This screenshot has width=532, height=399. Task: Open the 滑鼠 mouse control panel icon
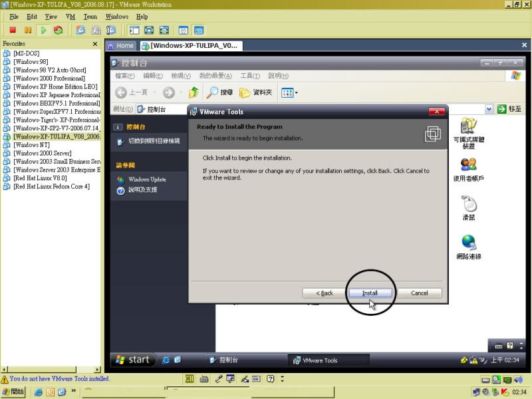[x=469, y=208]
